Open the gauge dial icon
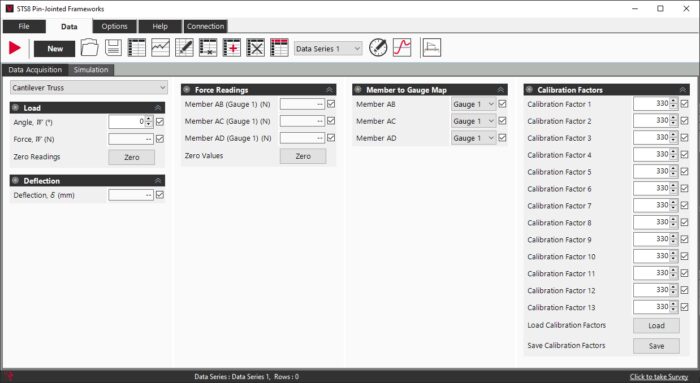 (378, 47)
